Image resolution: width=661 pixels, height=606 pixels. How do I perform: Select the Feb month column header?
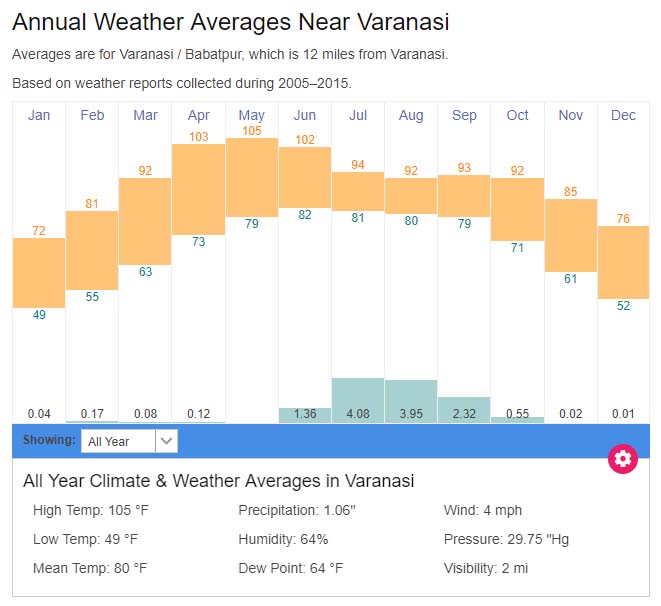point(92,116)
